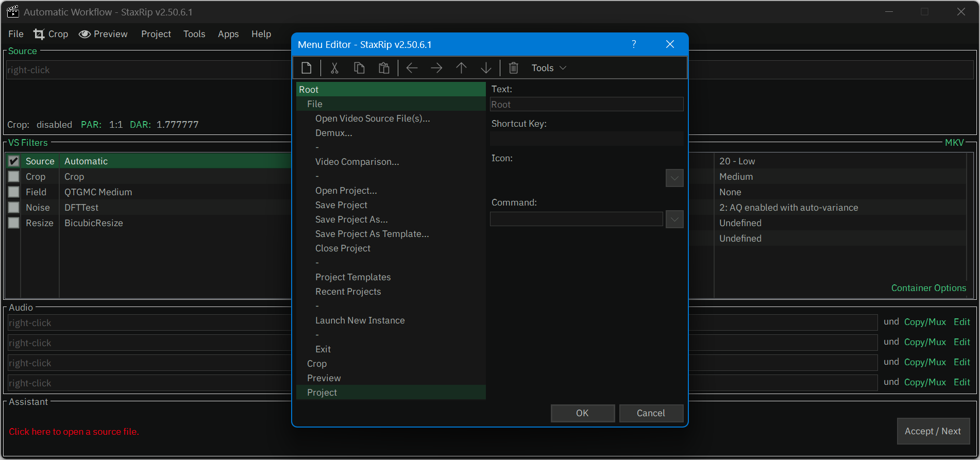The image size is (980, 460).
Task: Open Container Options link
Action: coord(928,288)
